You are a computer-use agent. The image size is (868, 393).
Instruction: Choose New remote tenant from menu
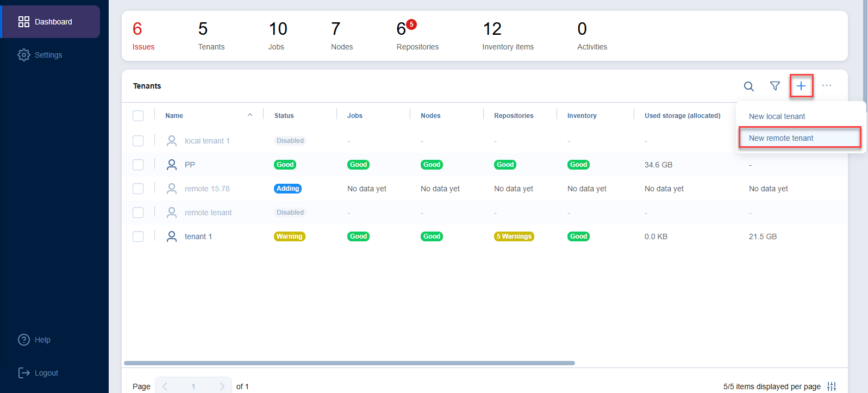pyautogui.click(x=781, y=138)
